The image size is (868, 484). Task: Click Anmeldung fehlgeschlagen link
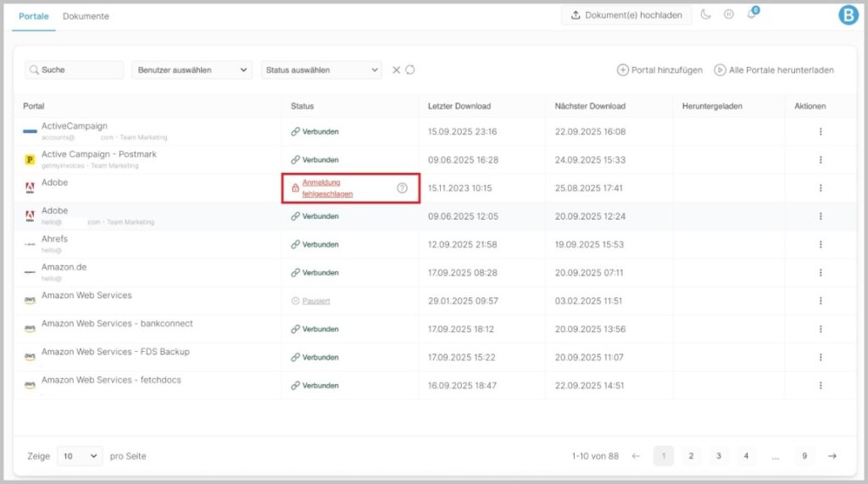tap(327, 187)
